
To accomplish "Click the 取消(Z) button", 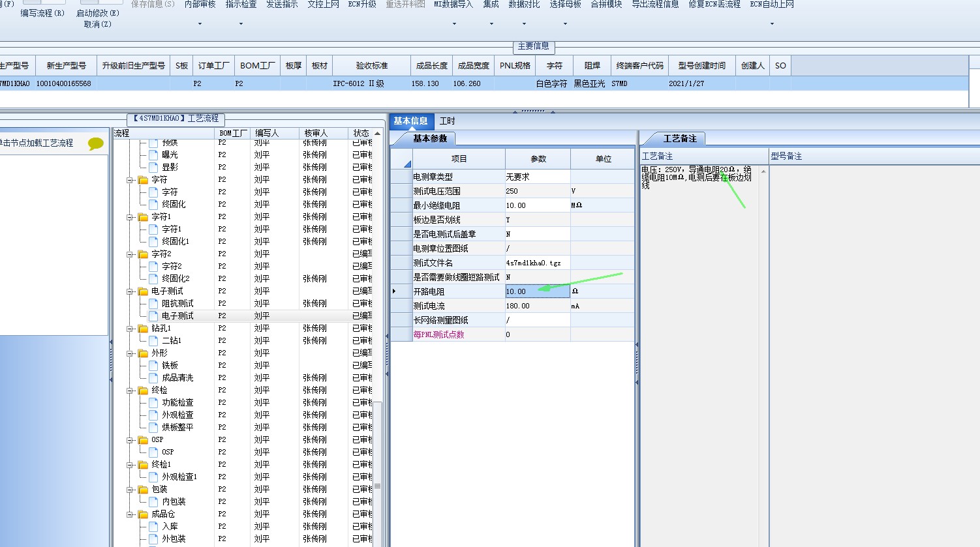I will [x=98, y=25].
